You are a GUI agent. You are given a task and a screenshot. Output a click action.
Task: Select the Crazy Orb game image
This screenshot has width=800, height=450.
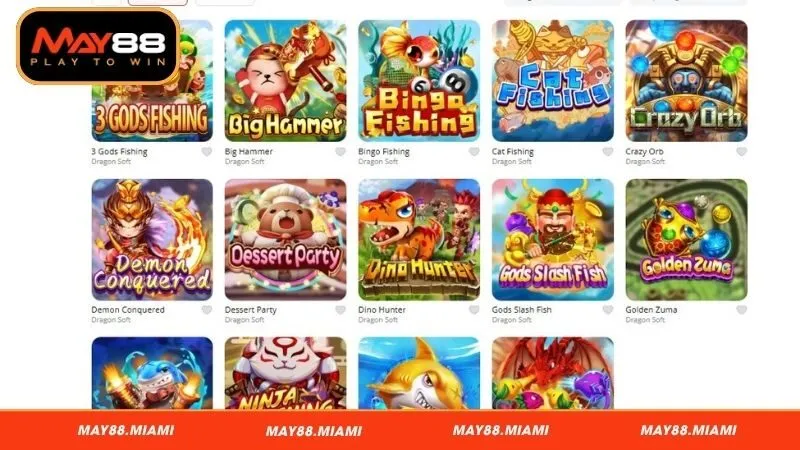(x=686, y=81)
